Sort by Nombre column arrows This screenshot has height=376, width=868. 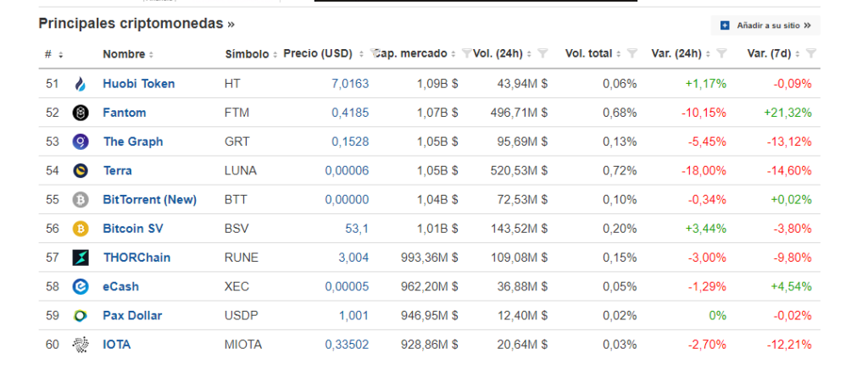tap(151, 55)
